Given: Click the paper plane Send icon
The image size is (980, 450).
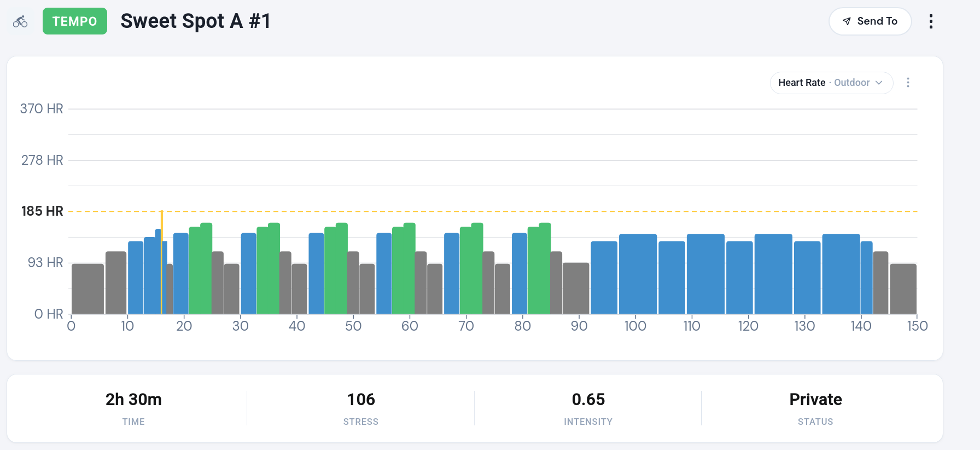Looking at the screenshot, I should [x=847, y=21].
